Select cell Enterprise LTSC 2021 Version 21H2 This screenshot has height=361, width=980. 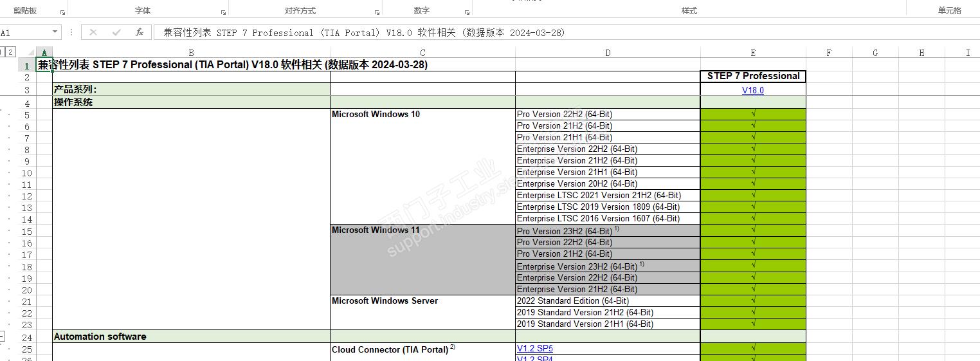[608, 196]
